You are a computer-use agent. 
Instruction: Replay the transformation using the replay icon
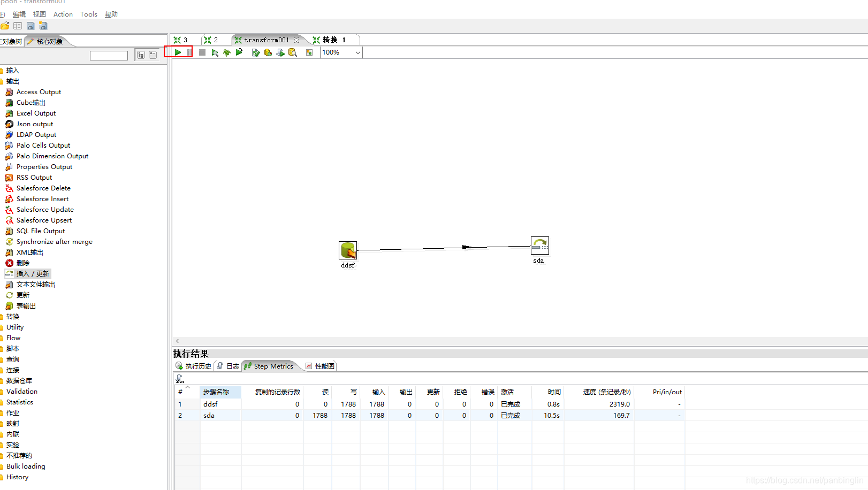coord(239,52)
